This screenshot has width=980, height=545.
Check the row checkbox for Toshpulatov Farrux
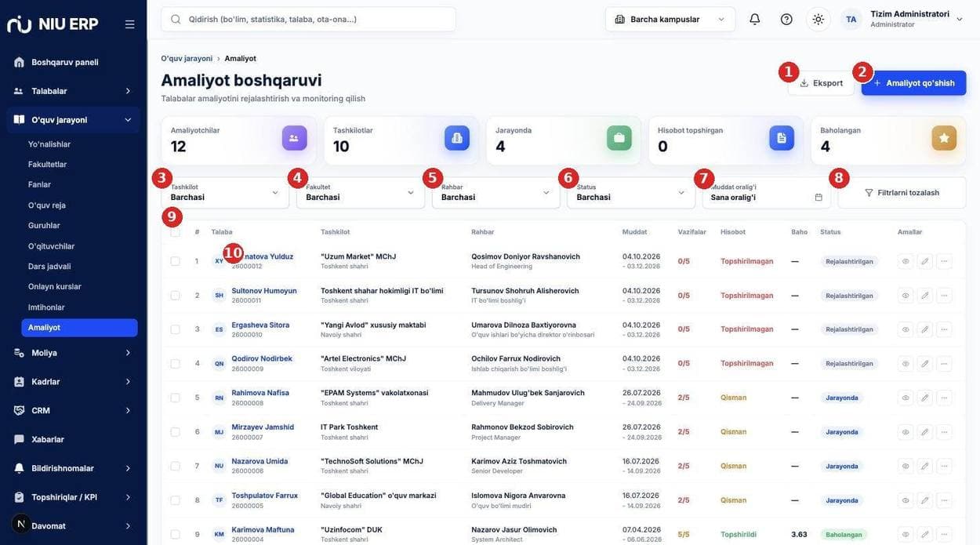[175, 500]
